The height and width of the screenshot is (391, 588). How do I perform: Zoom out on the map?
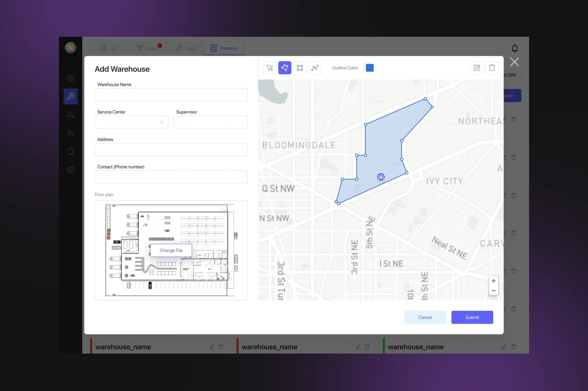[x=493, y=290]
